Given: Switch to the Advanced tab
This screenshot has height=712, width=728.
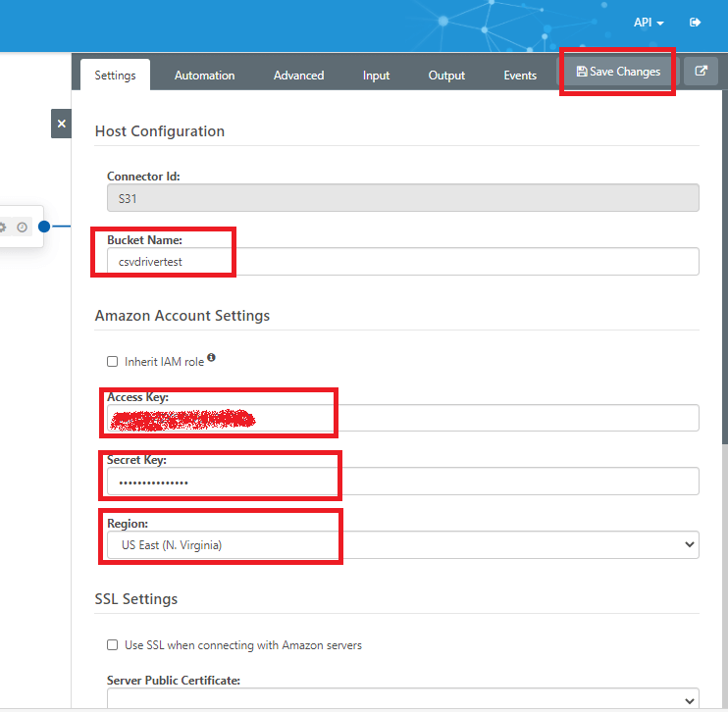Looking at the screenshot, I should tap(298, 76).
